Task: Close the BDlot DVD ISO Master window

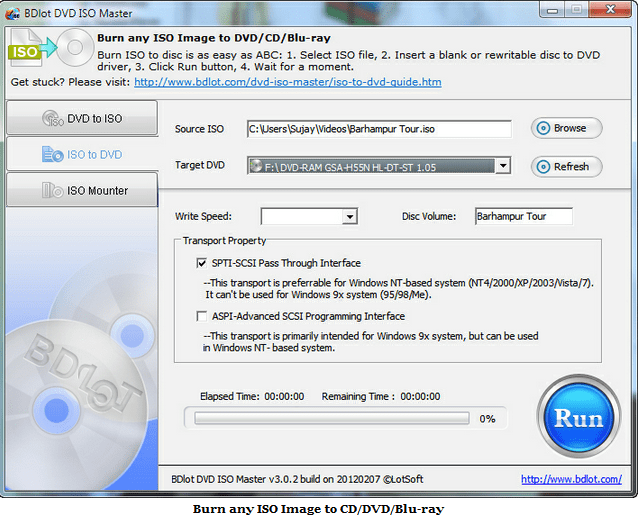Action: click(611, 10)
